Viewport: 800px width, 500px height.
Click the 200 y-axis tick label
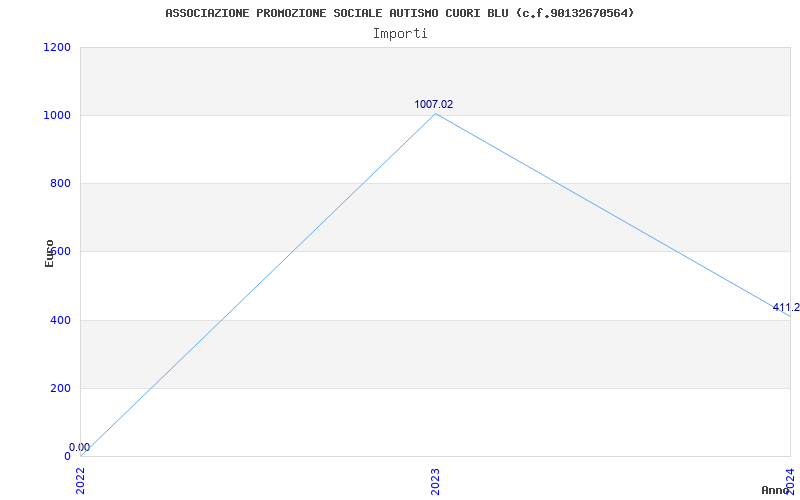pyautogui.click(x=60, y=388)
